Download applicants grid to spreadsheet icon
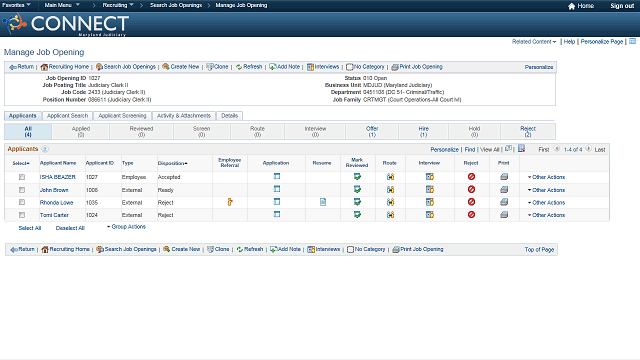This screenshot has height=360, width=640. [521, 149]
